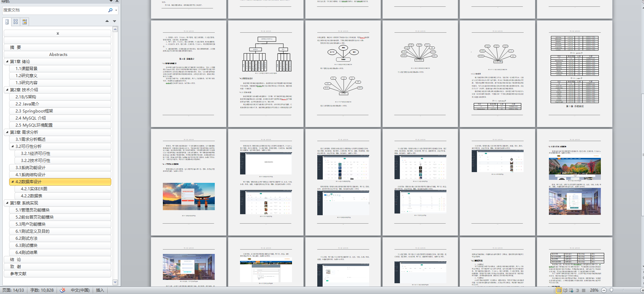
Task: Close the navigation pane
Action: tap(117, 1)
